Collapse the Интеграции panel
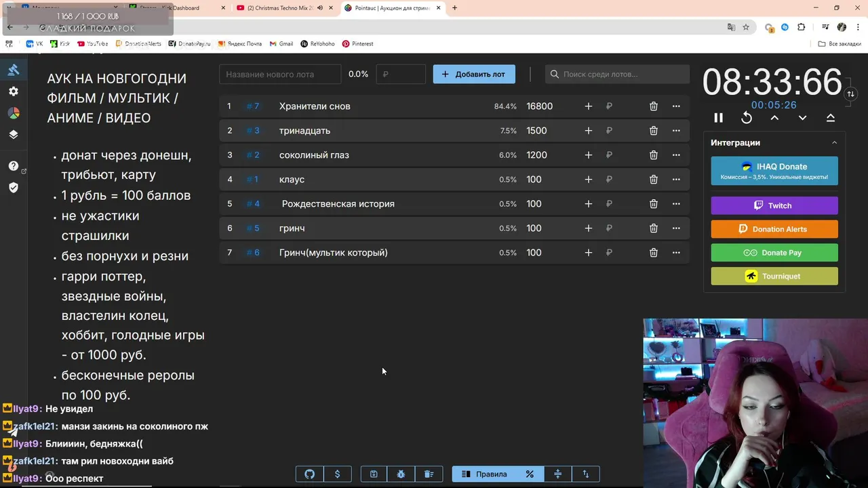The image size is (868, 488). click(x=834, y=143)
